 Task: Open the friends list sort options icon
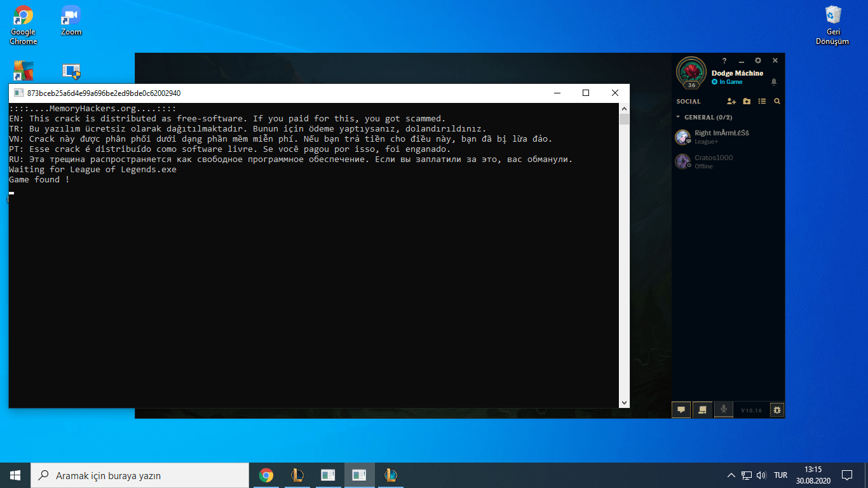[762, 101]
